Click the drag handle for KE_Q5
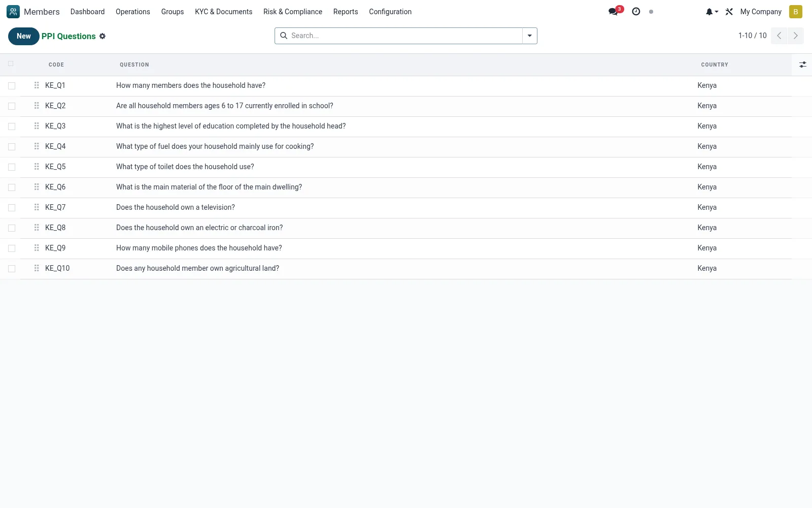This screenshot has width=812, height=508. point(37,167)
